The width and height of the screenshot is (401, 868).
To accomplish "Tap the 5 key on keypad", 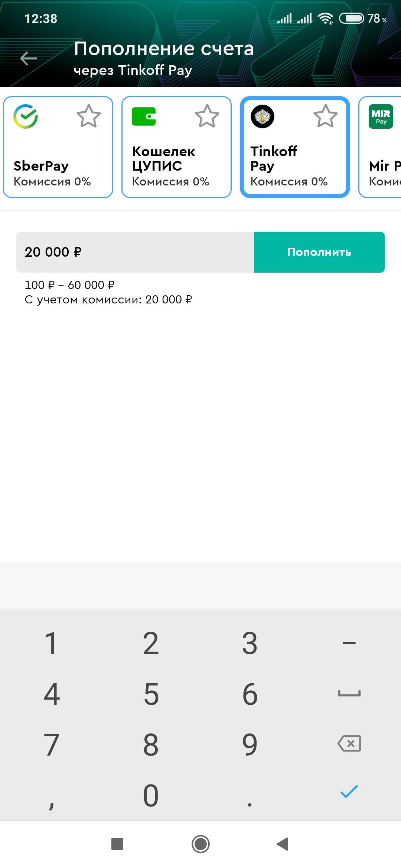I will tap(151, 694).
